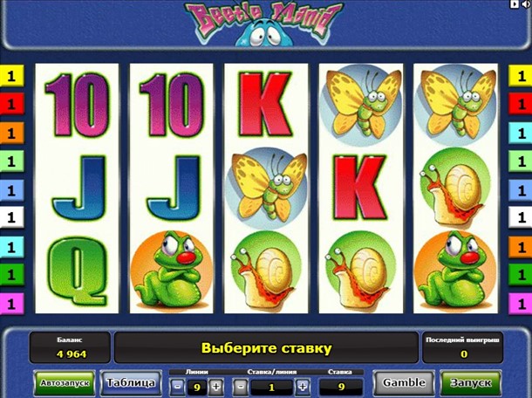Select the red payline marker on left
This screenshot has width=532, height=398.
point(12,104)
